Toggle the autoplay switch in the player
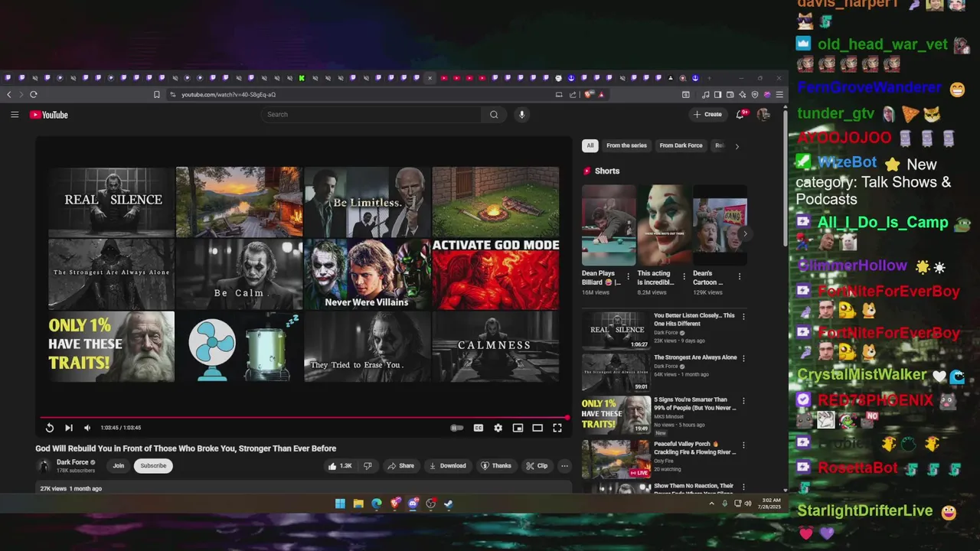 [457, 428]
